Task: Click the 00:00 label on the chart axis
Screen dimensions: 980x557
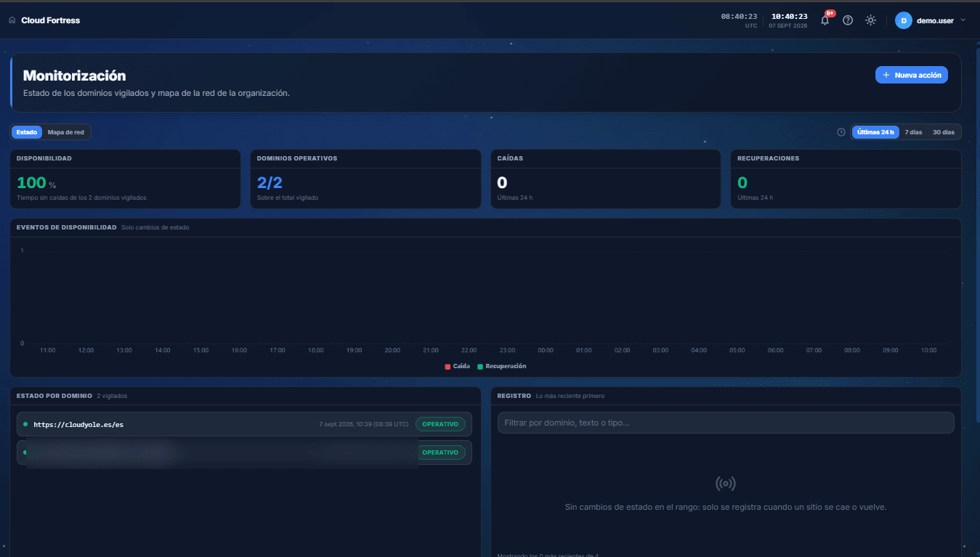Action: tap(546, 350)
